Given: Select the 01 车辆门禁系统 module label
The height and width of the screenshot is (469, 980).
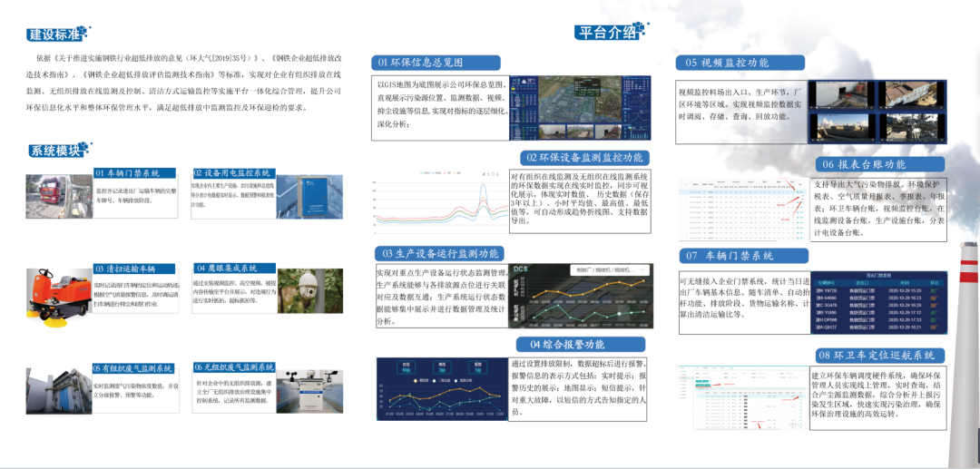Looking at the screenshot, I should tap(134, 173).
